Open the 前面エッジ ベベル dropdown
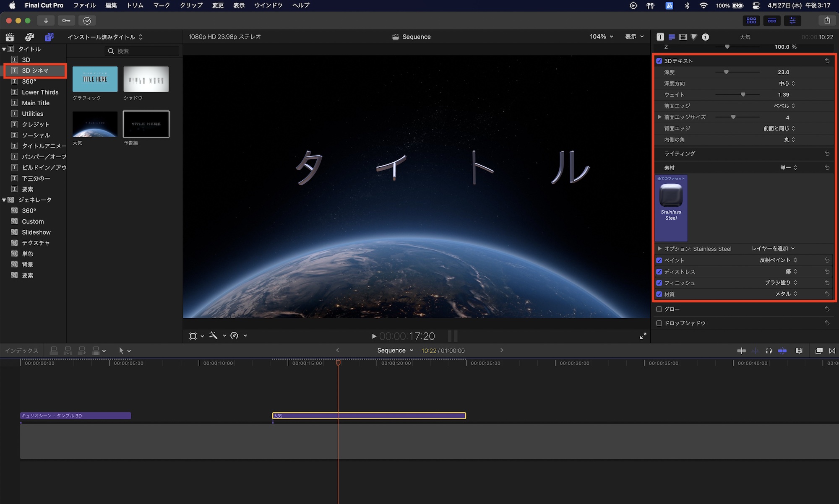Screen dimensions: 839x504 point(784,106)
